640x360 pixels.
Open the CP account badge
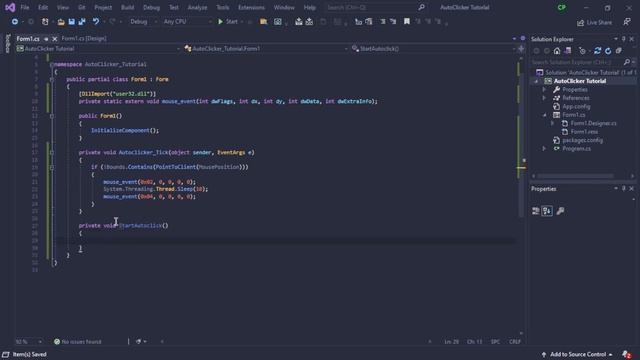coord(562,7)
